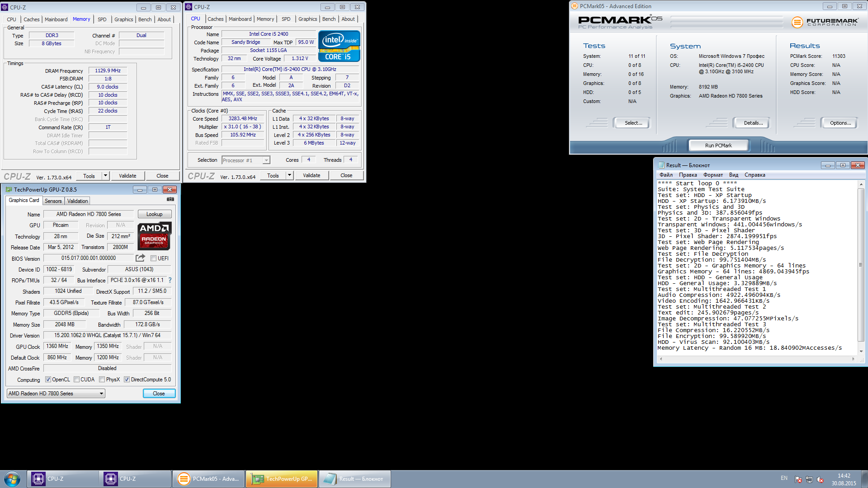
Task: Click Notepad vertical scrollbar down arrow
Action: pos(861,351)
